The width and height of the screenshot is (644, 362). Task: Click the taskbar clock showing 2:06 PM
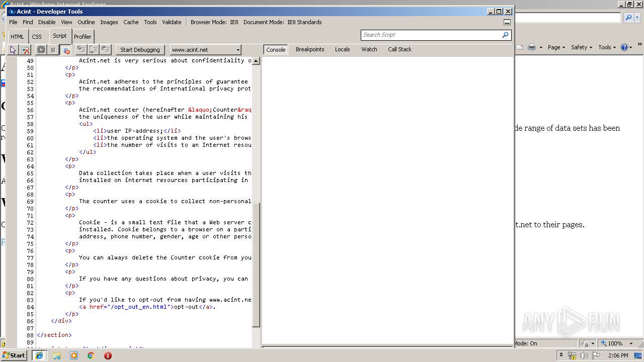[x=618, y=355]
